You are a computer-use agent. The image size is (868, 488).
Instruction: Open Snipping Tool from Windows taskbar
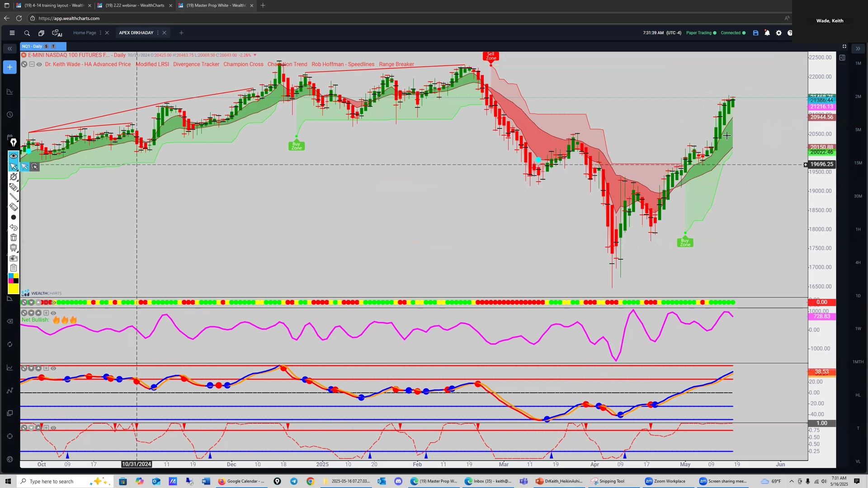pyautogui.click(x=608, y=482)
